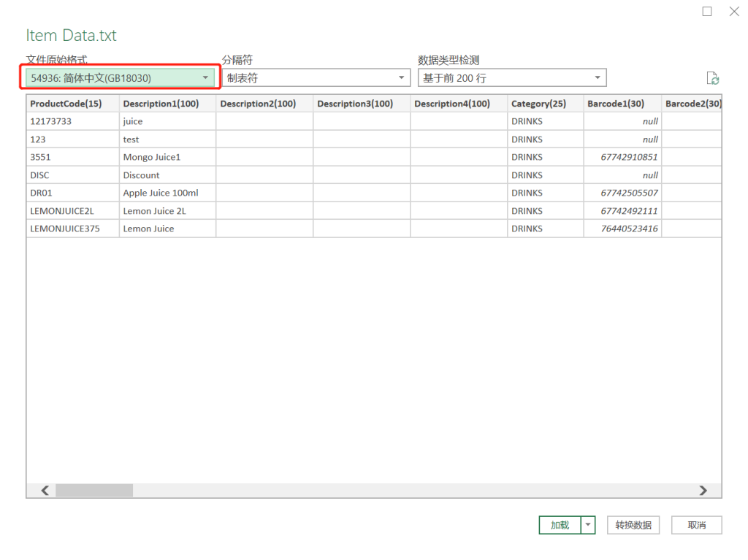Expand the Load button dropdown arrow
The width and height of the screenshot is (748, 560).
[x=589, y=525]
